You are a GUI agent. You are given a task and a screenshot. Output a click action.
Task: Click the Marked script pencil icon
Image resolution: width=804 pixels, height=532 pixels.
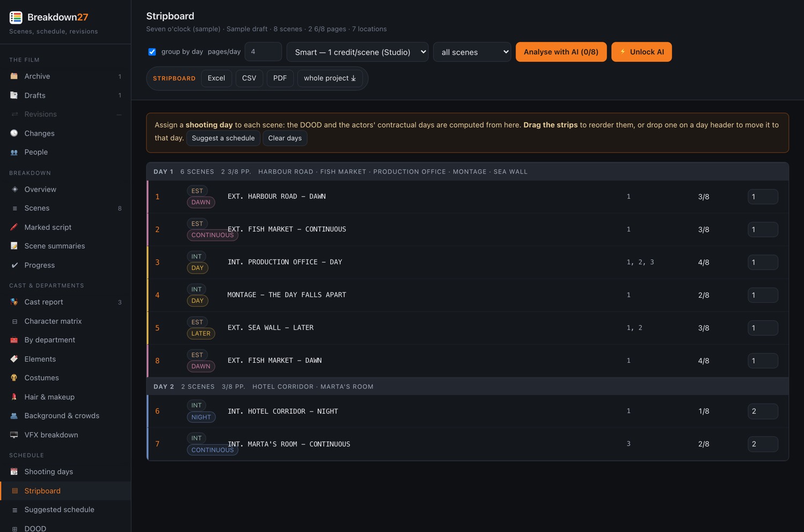pos(14,227)
